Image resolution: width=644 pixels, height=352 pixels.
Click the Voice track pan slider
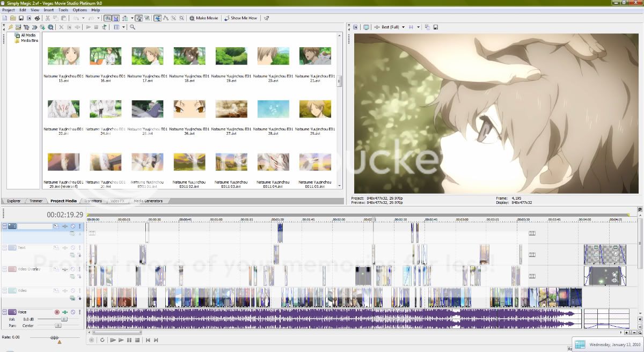[x=58, y=326]
